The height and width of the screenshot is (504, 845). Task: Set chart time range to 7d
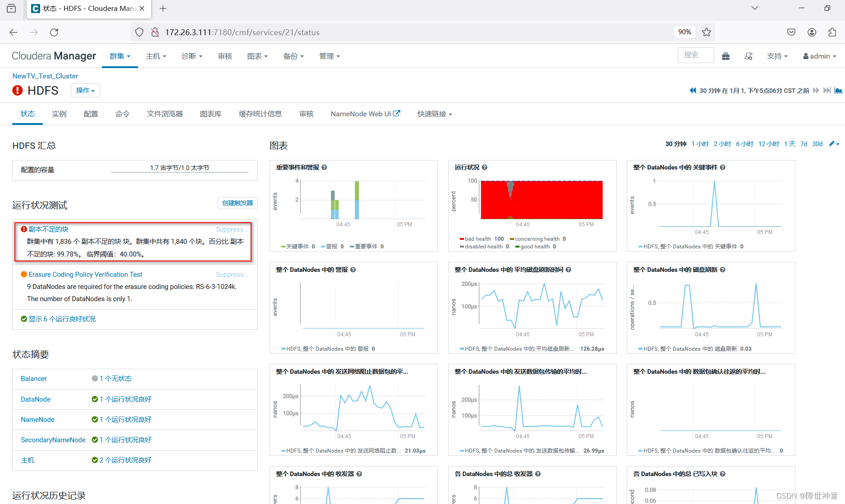pyautogui.click(x=804, y=144)
